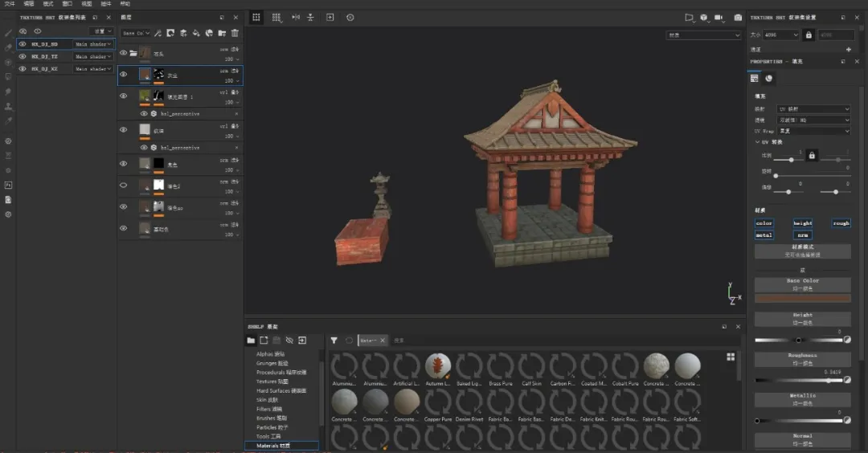Viewport: 868px width, 453px height.
Task: Click the camera screenshot icon in viewport toolbar
Action: click(738, 17)
